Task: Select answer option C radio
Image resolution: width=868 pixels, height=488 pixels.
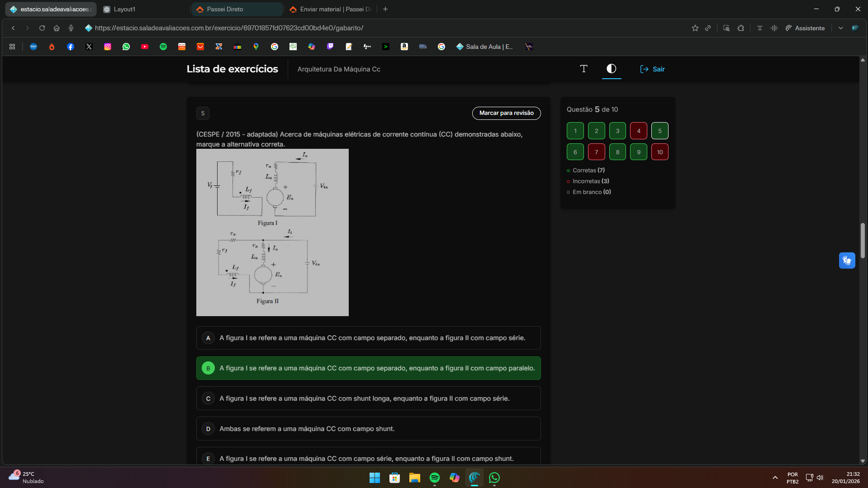Action: 208,398
